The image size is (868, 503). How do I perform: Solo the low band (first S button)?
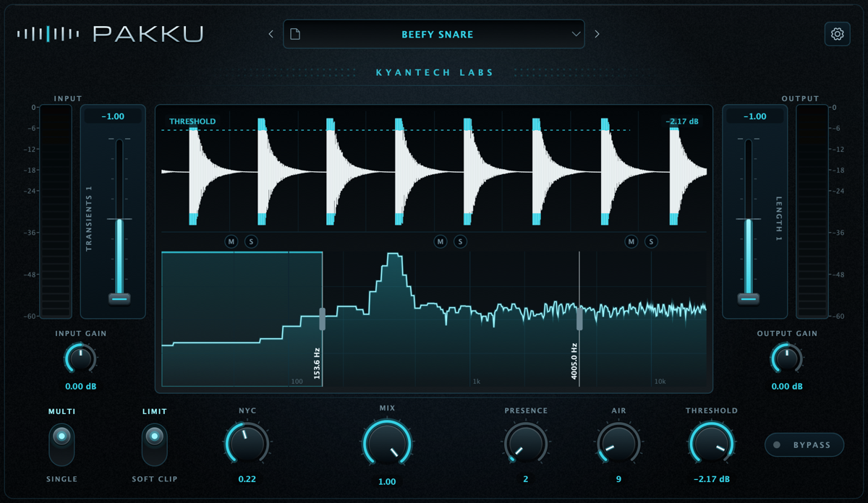(x=251, y=241)
